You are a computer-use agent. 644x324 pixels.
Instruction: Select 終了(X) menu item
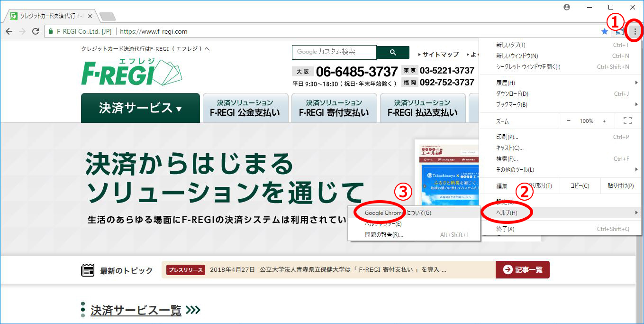[560, 229]
